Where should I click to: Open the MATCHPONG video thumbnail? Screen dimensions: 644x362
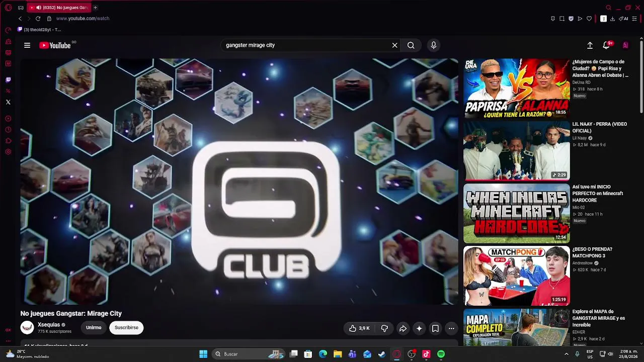coord(516,276)
